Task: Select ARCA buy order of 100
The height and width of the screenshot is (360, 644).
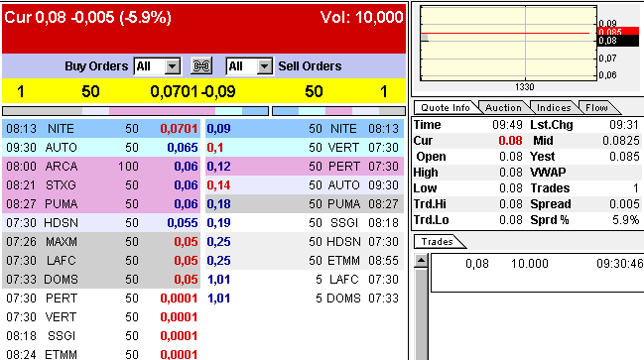Action: coord(101,167)
